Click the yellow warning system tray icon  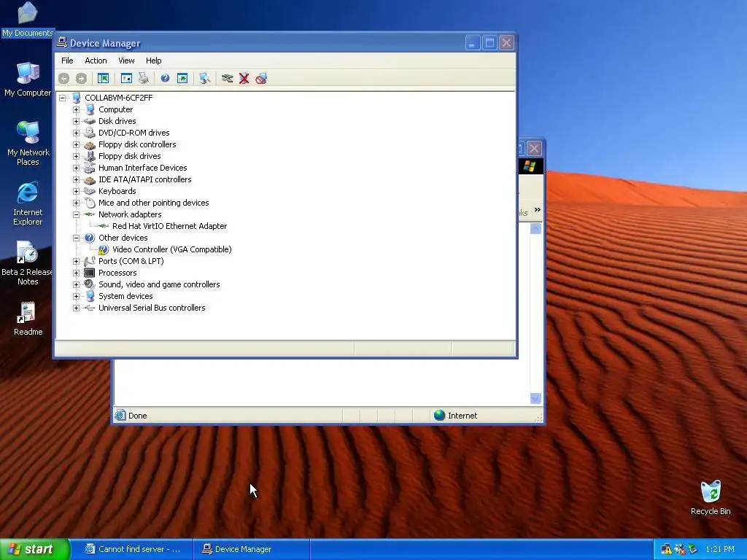666,549
